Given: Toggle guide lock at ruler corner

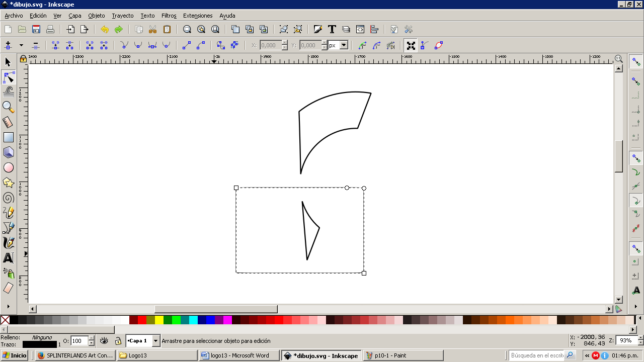Looking at the screenshot, I should (23, 59).
